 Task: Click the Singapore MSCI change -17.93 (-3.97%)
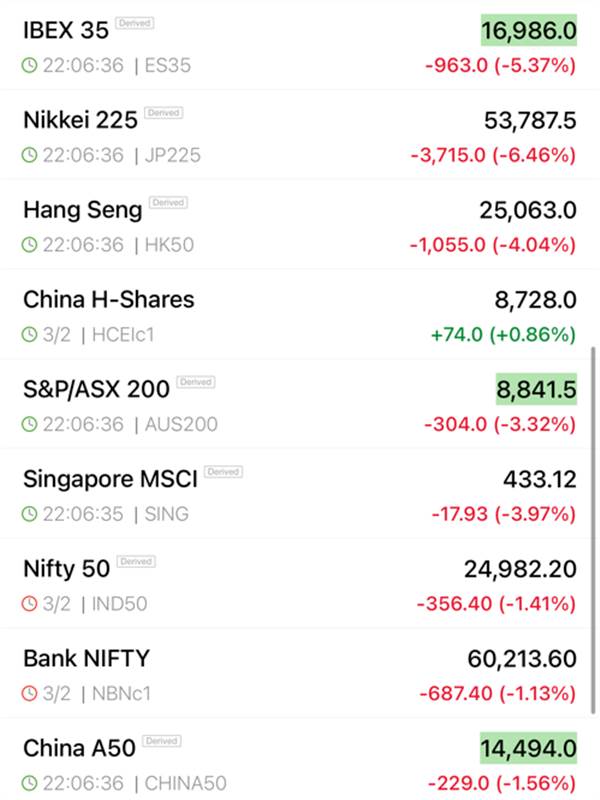pos(503,514)
